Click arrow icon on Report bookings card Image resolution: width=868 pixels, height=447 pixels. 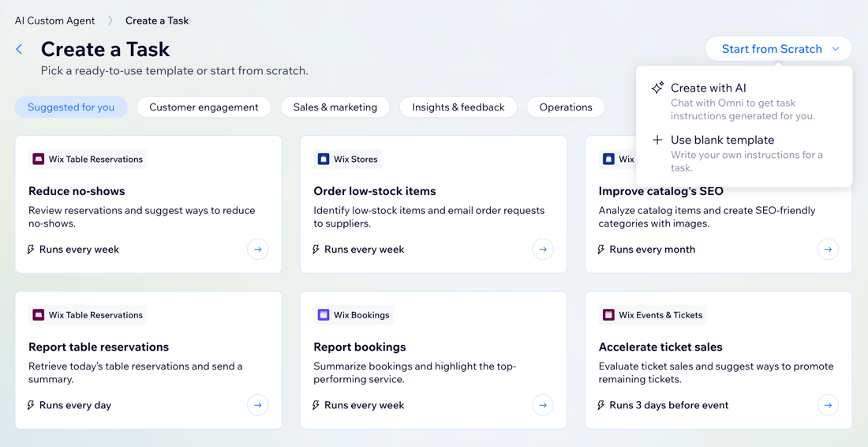[x=543, y=405]
